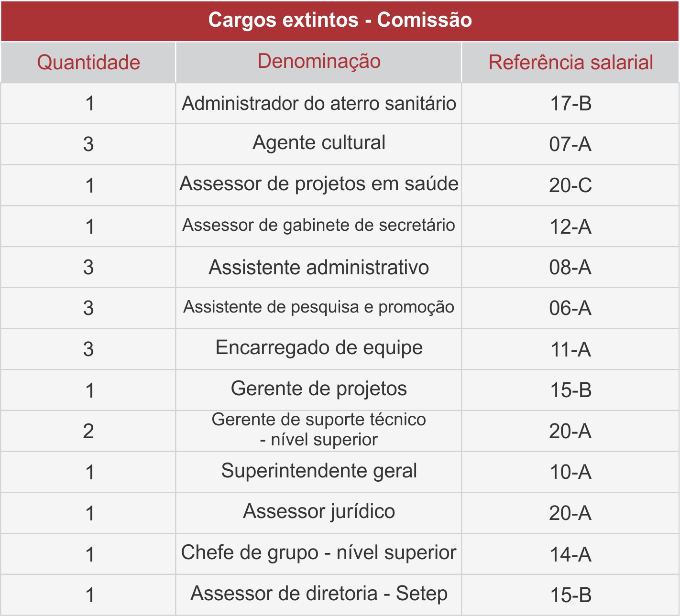The width and height of the screenshot is (680, 616).
Task: Select the quantity 2 cell
Action: pyautogui.click(x=88, y=432)
